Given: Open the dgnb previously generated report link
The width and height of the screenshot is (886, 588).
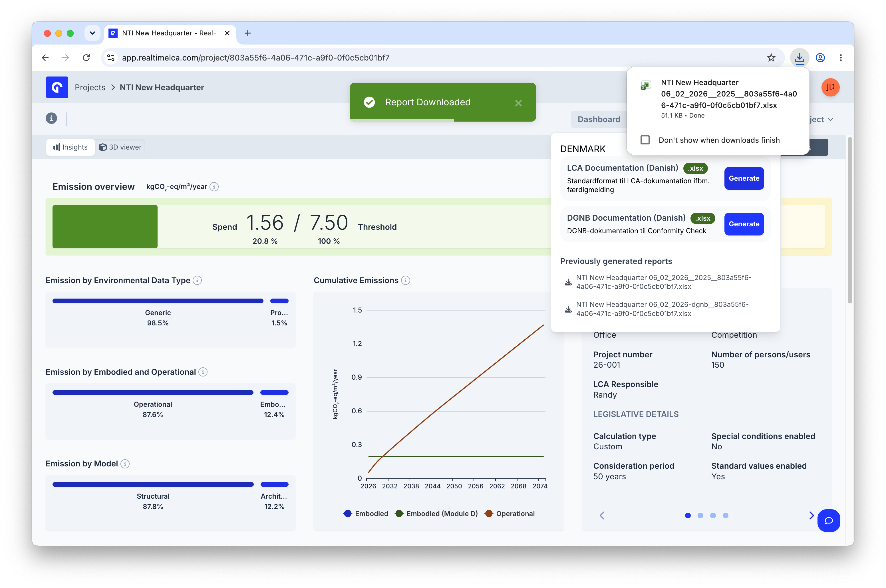Looking at the screenshot, I should 662,309.
